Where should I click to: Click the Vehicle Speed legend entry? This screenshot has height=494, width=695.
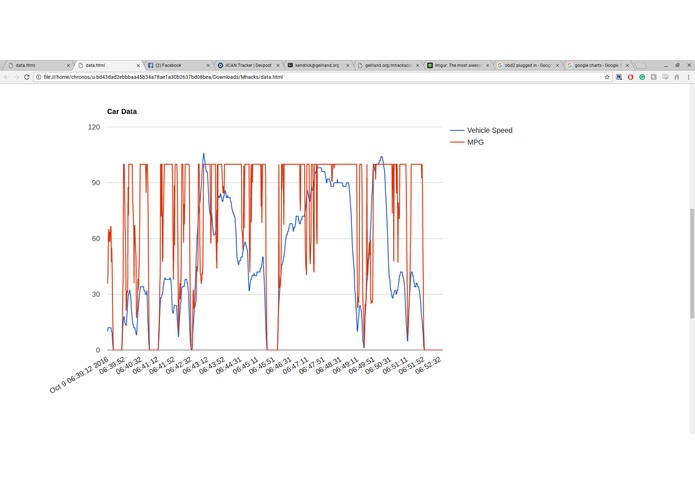481,130
